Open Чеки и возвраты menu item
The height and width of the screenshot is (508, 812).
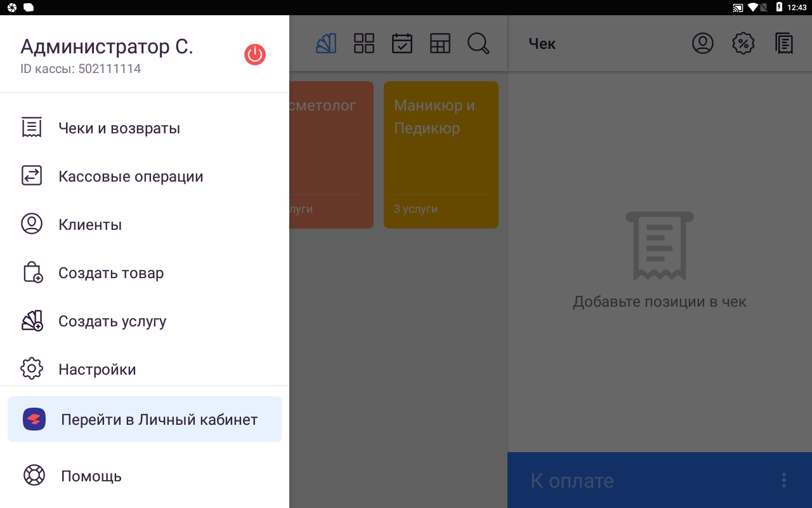coord(145,128)
